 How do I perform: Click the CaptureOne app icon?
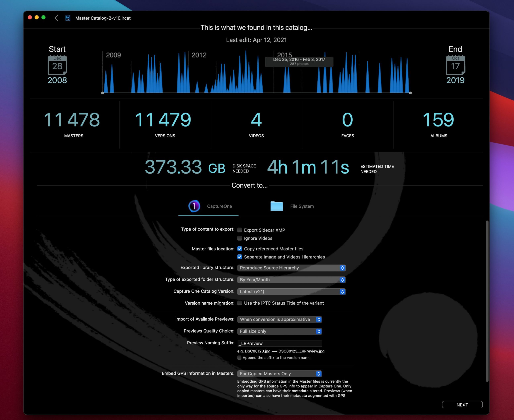(194, 206)
